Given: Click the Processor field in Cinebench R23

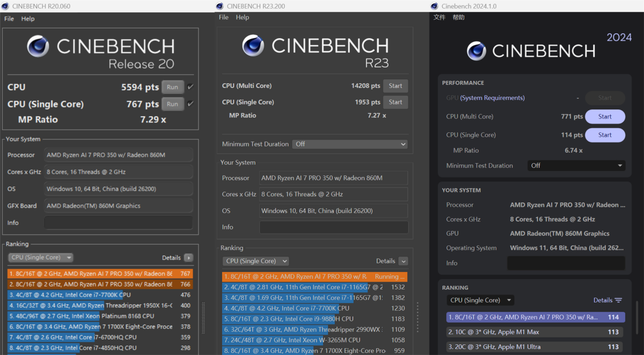Looking at the screenshot, I should pyautogui.click(x=334, y=178).
